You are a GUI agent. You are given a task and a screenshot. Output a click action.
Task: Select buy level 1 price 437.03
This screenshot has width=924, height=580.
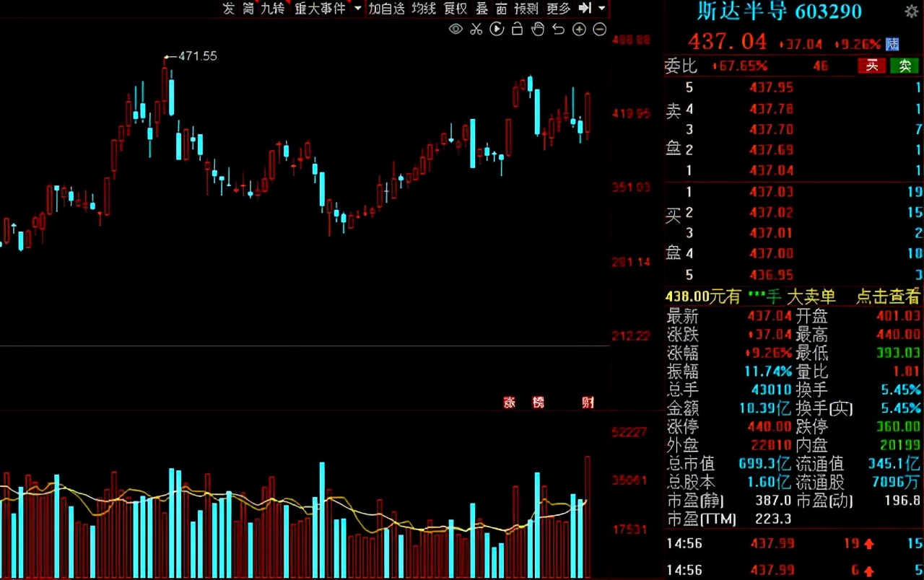(x=772, y=191)
